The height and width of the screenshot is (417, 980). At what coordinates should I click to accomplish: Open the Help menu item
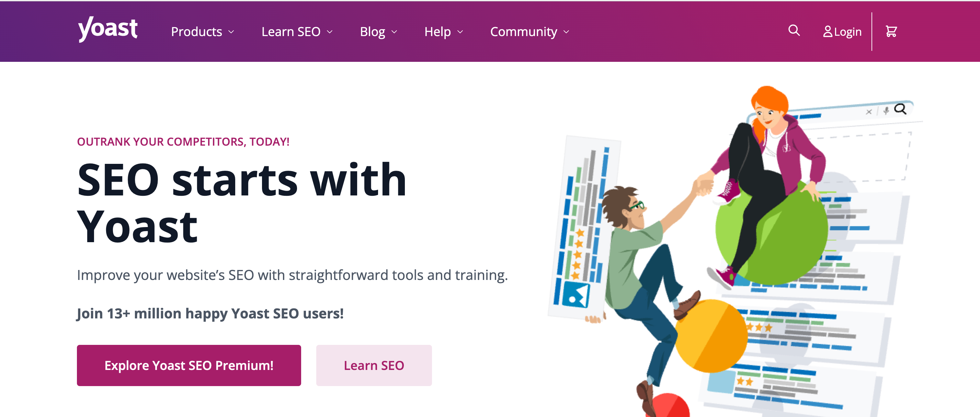tap(437, 32)
